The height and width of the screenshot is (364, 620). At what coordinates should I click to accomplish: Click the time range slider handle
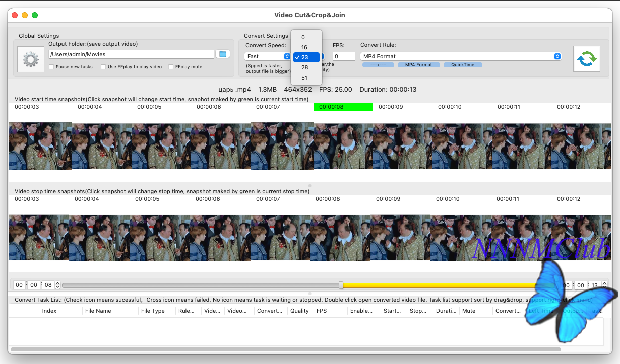pyautogui.click(x=341, y=285)
